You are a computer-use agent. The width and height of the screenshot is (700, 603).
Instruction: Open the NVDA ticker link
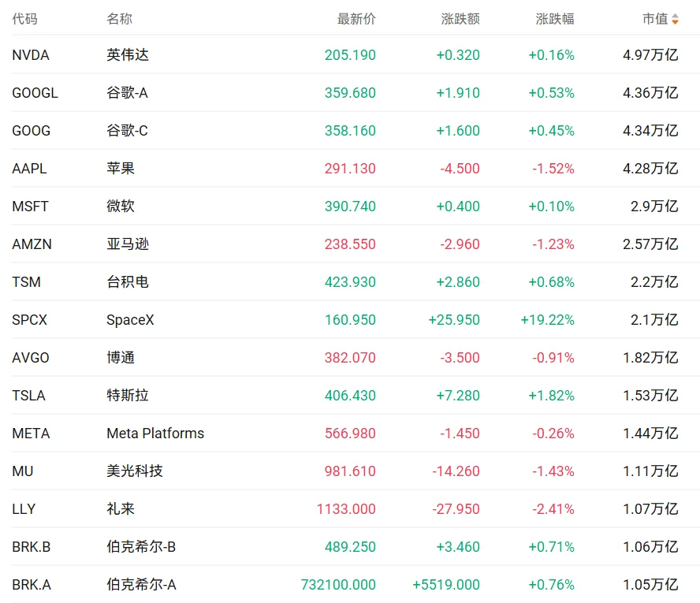tap(31, 55)
